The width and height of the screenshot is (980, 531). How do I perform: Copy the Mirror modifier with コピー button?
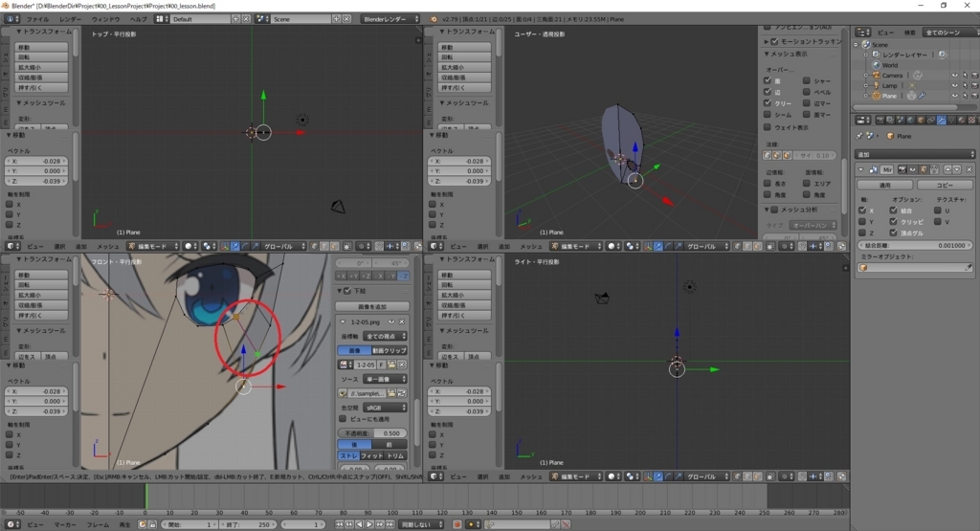tap(945, 185)
